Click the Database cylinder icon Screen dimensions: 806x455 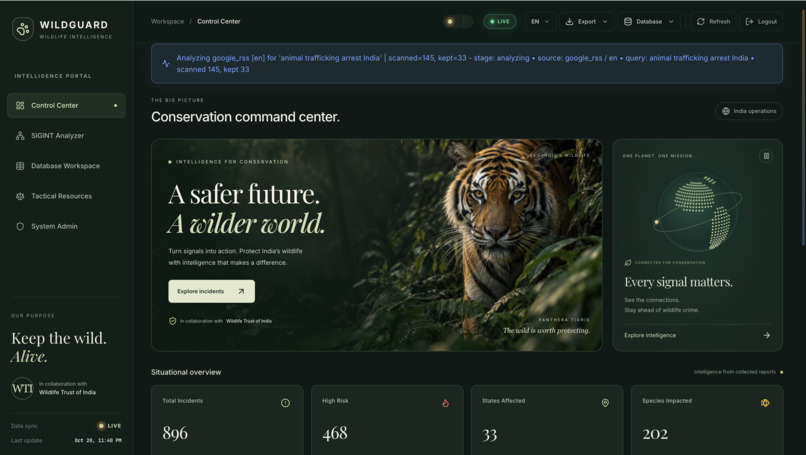coord(628,22)
